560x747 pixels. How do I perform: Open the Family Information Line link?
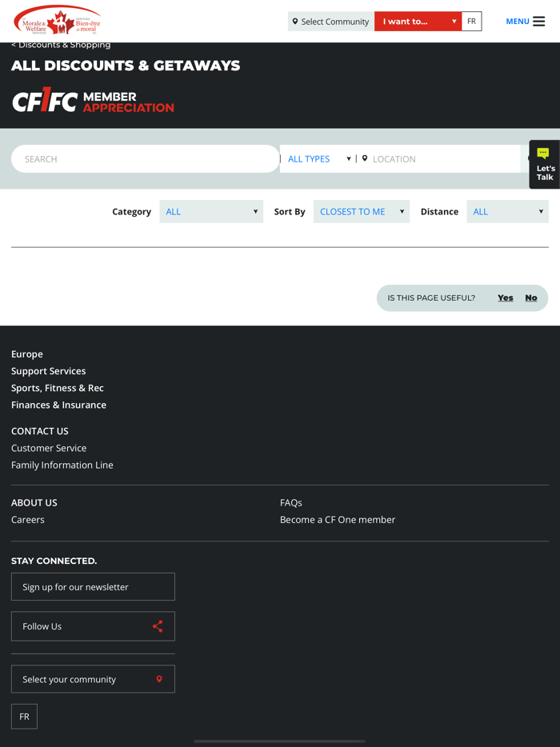62,465
